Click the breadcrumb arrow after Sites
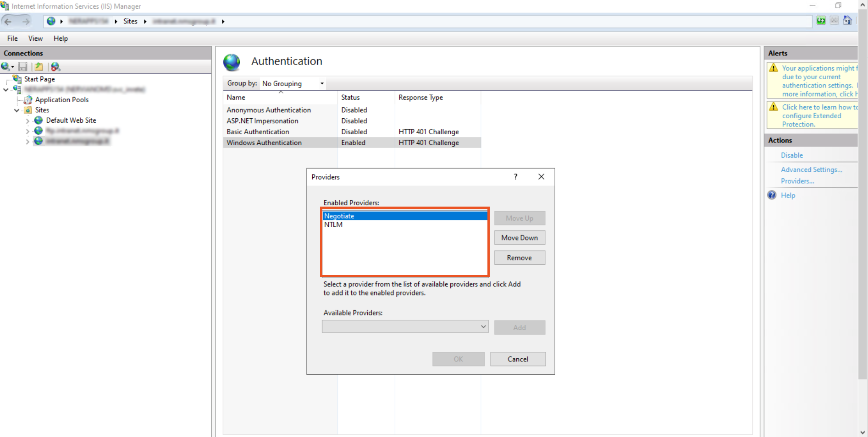The image size is (868, 437). click(145, 22)
